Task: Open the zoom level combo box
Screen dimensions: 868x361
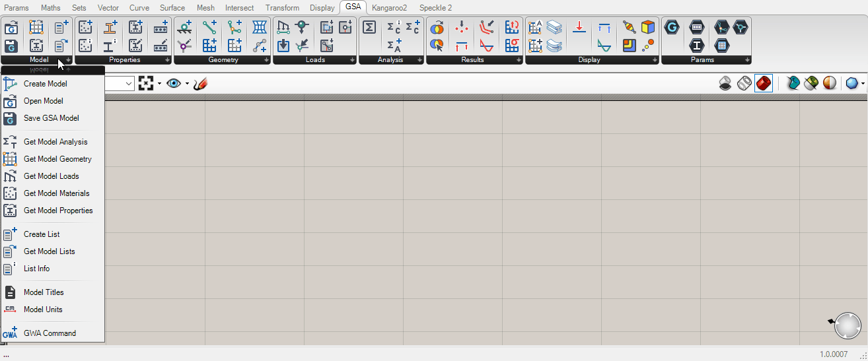Action: click(x=129, y=84)
